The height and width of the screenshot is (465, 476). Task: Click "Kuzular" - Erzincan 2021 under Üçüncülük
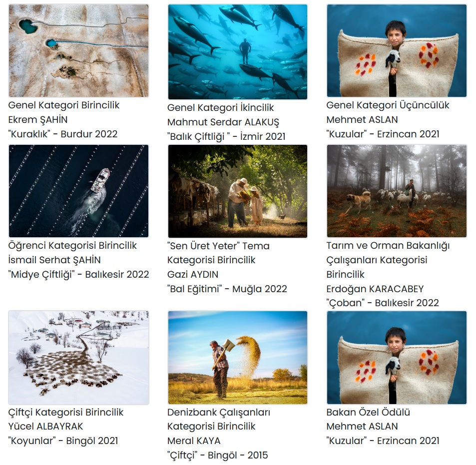pyautogui.click(x=383, y=134)
